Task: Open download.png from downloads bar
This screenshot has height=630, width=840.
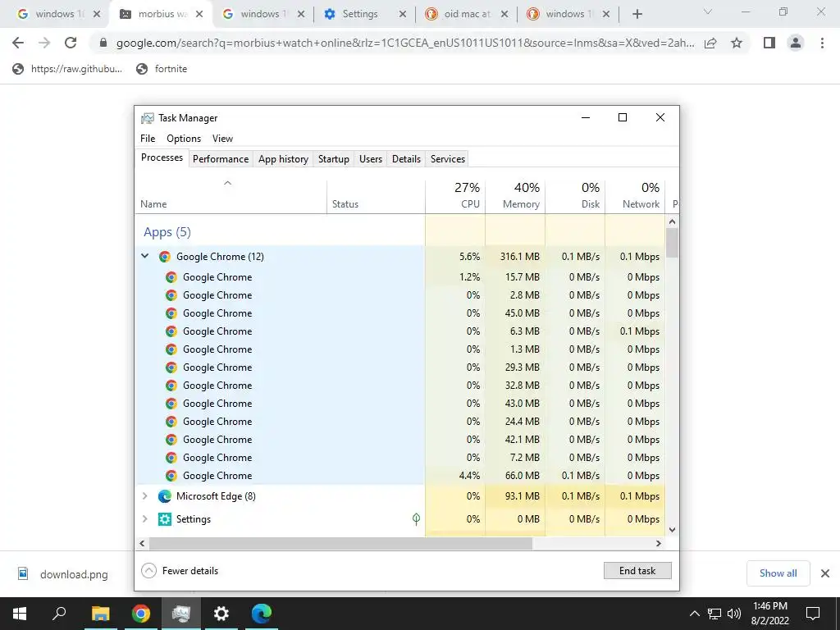Action: click(x=62, y=574)
